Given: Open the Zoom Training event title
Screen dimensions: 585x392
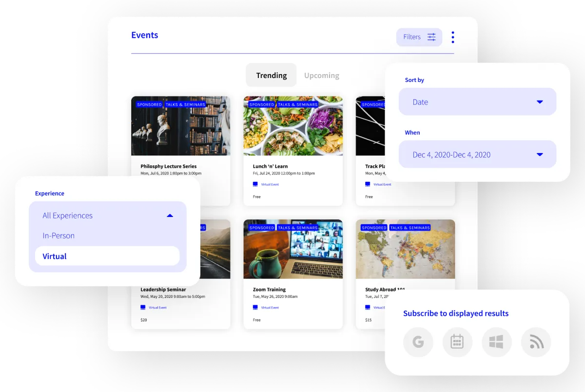Looking at the screenshot, I should click(269, 290).
